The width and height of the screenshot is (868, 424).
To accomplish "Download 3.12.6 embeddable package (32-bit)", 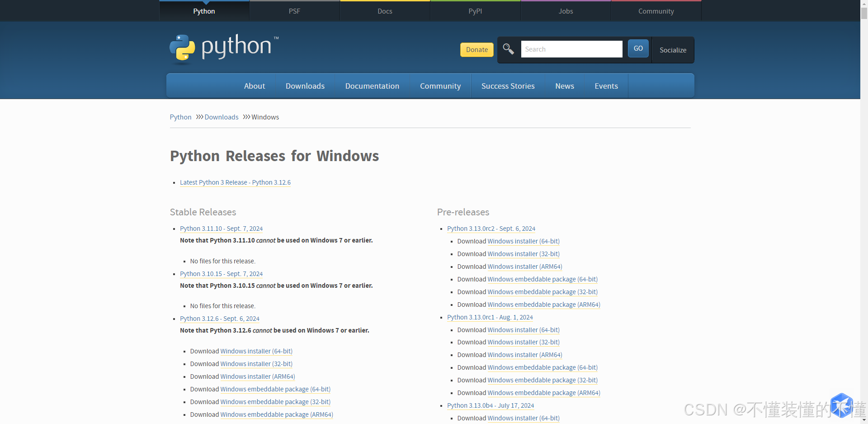I will [275, 402].
